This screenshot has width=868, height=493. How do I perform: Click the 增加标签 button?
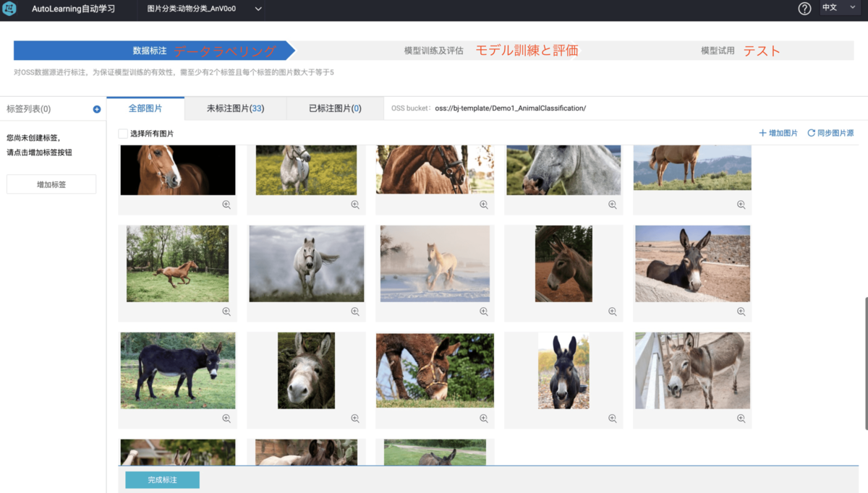coord(51,184)
